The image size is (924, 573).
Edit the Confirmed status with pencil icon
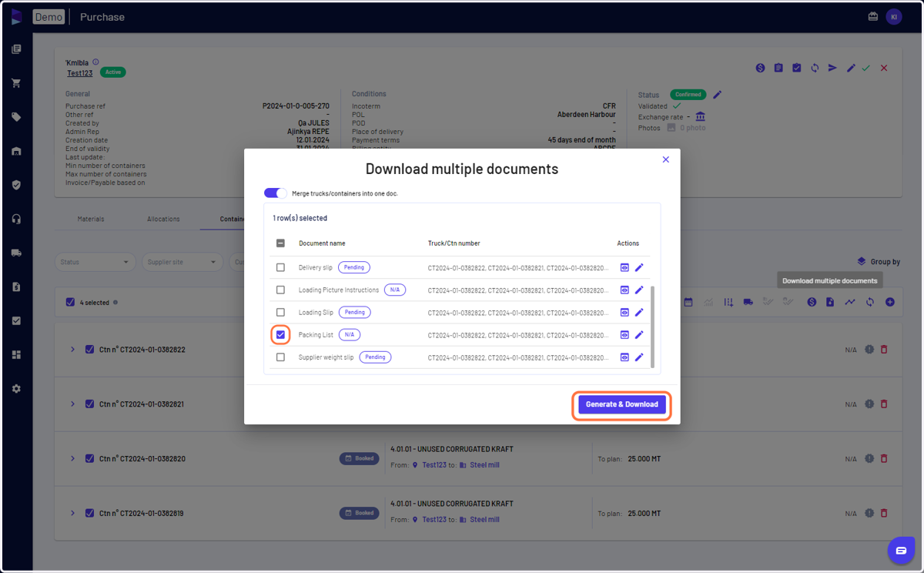[717, 95]
